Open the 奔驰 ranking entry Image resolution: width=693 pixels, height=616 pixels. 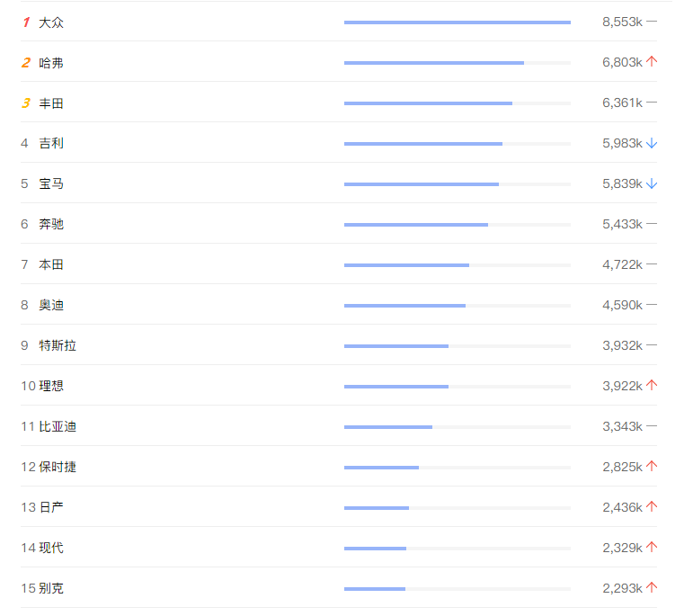[51, 224]
